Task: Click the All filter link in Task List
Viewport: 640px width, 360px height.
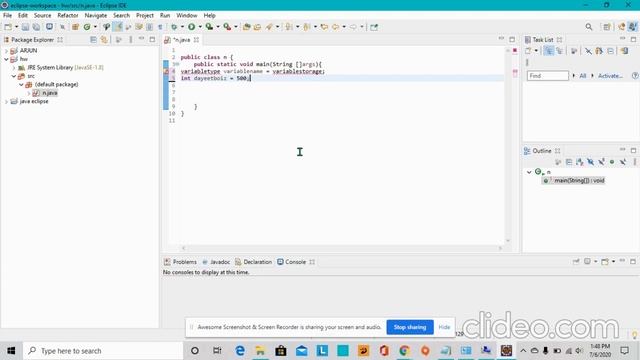Action: point(582,76)
